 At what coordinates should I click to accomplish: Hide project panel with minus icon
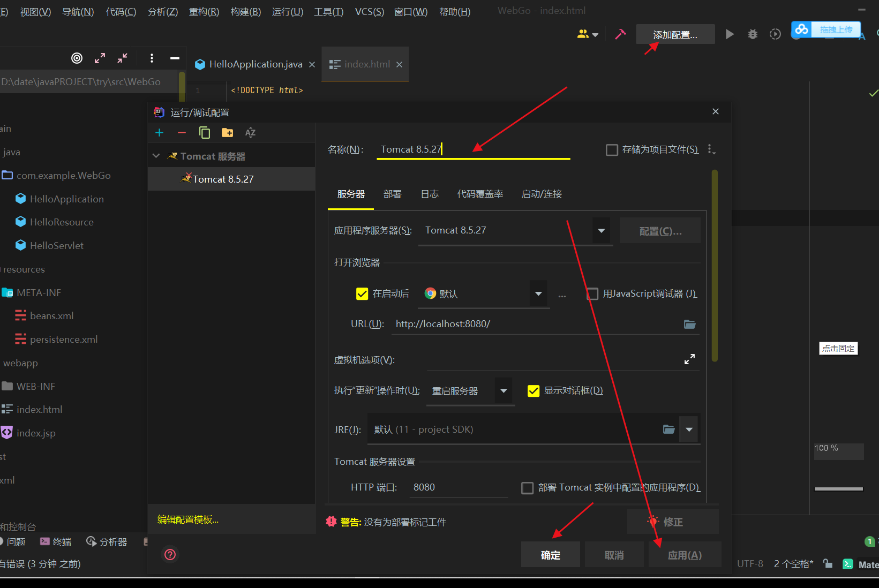175,58
